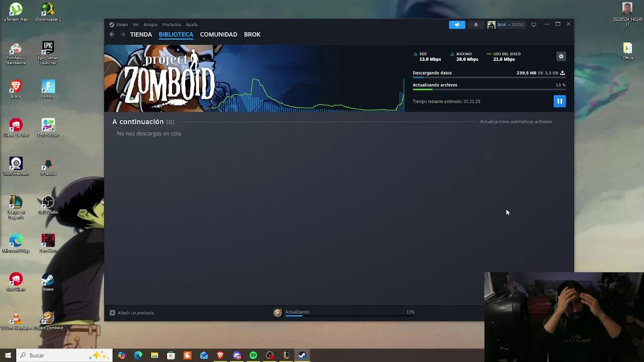Go forward with the right arrow
Viewport: 644px width, 362px height.
click(122, 34)
